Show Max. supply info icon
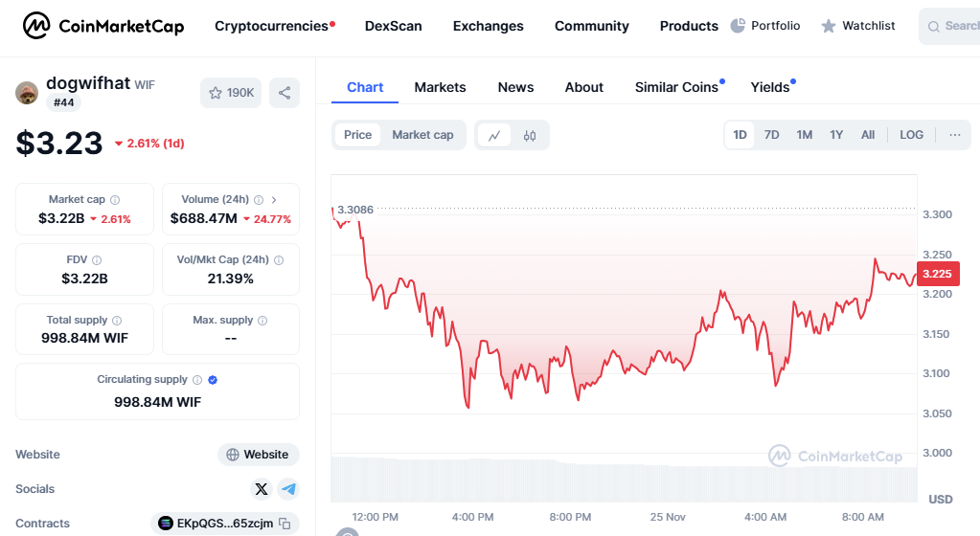The height and width of the screenshot is (536, 980). tap(262, 320)
